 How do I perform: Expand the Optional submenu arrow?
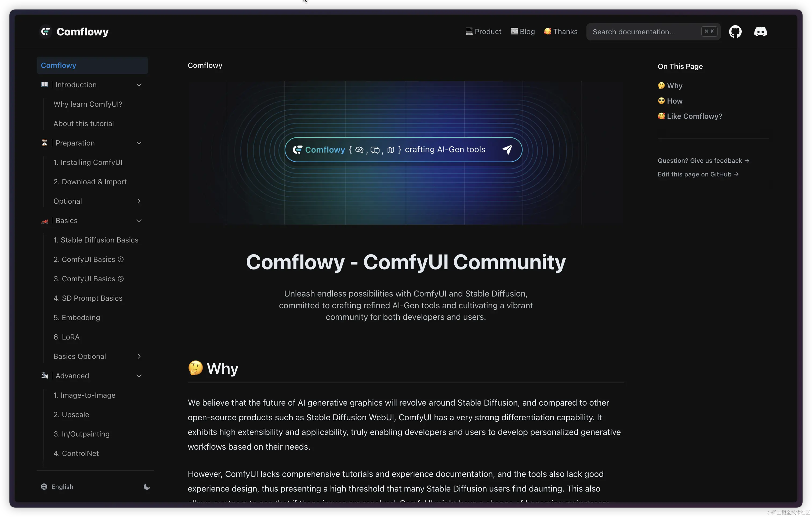[139, 201]
